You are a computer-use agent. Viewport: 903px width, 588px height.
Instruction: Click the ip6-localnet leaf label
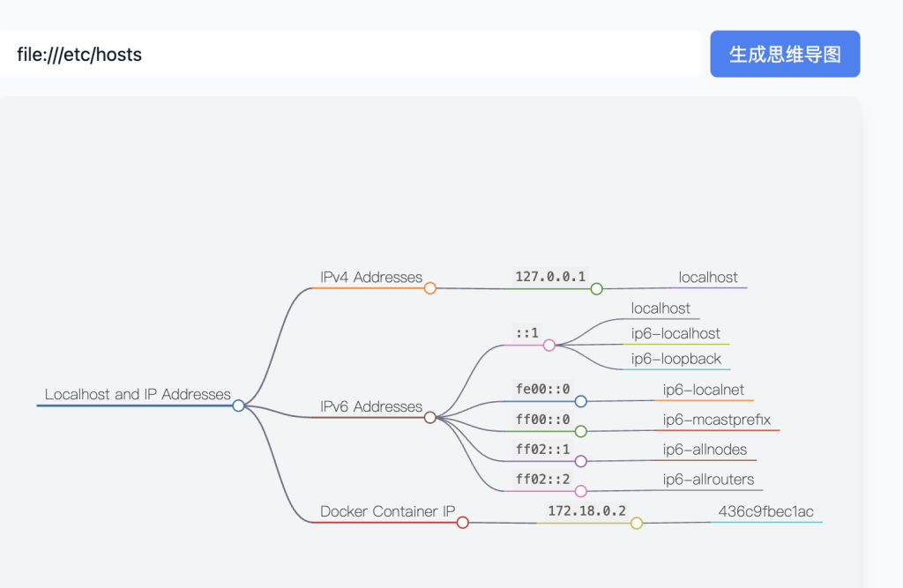(704, 390)
